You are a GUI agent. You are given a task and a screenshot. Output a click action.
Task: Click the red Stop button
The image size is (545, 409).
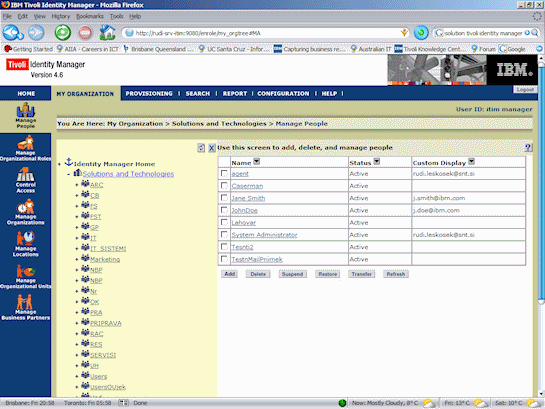coord(85,33)
